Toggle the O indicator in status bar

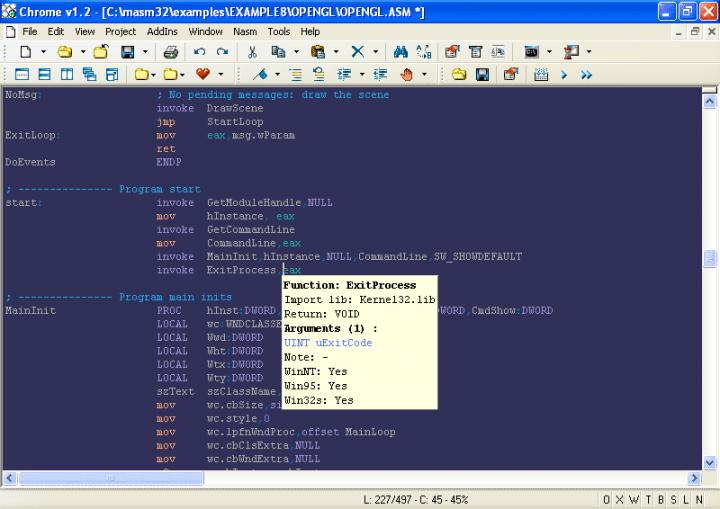pyautogui.click(x=606, y=499)
